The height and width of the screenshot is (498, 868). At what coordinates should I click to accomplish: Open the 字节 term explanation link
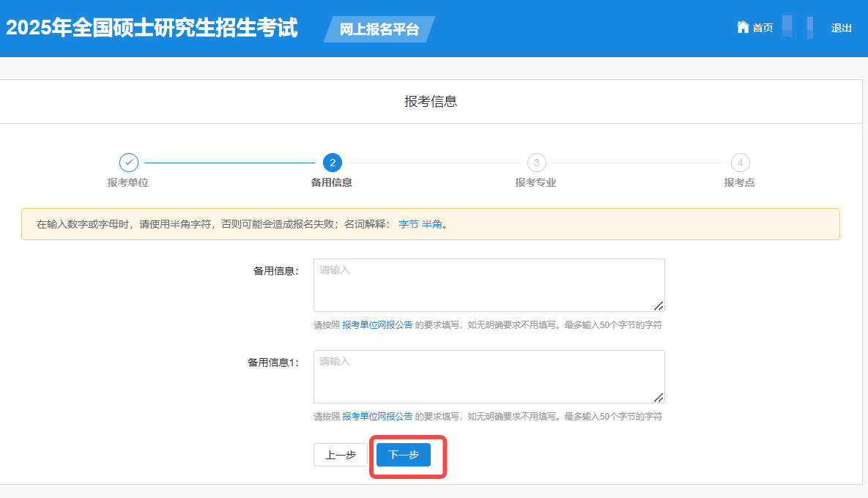408,224
